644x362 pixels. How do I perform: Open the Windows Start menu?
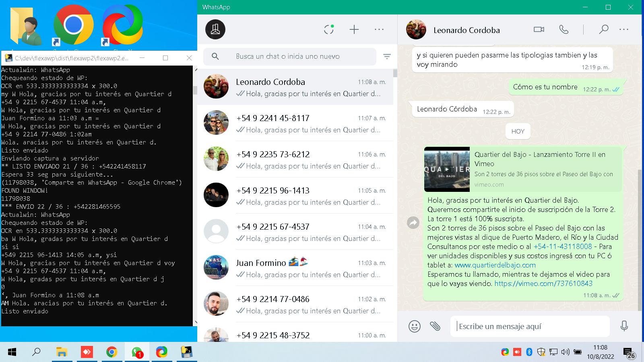pos(12,352)
